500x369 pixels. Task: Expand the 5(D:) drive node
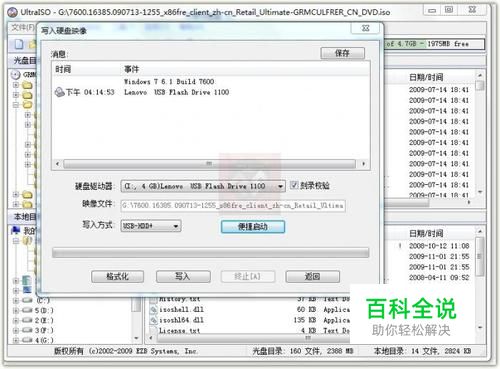16,310
